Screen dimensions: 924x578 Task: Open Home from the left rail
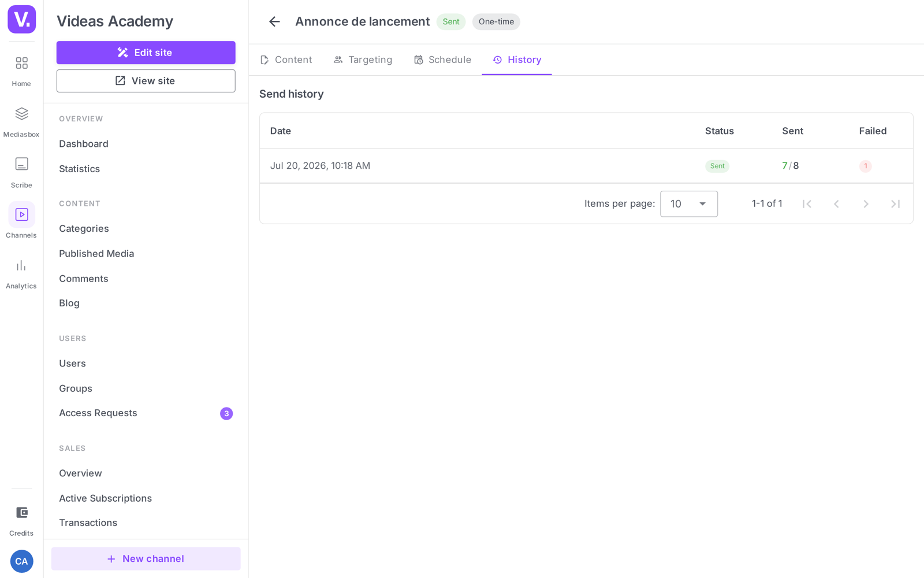[x=21, y=71]
